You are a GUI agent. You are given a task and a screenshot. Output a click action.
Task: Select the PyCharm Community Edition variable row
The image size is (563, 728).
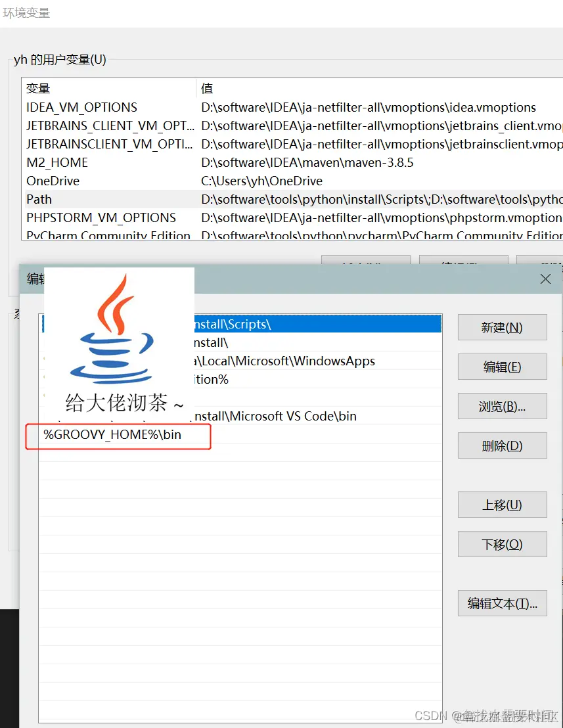[292, 233]
